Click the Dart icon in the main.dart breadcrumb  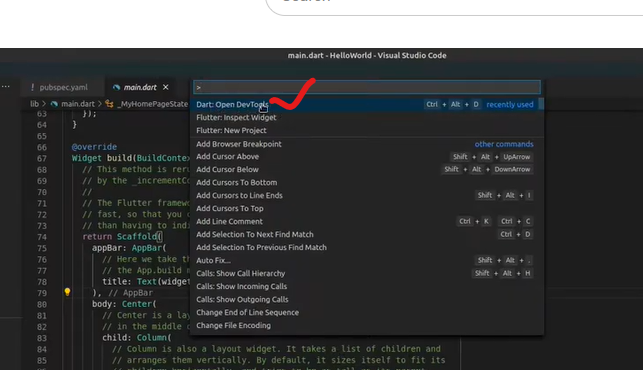point(54,104)
